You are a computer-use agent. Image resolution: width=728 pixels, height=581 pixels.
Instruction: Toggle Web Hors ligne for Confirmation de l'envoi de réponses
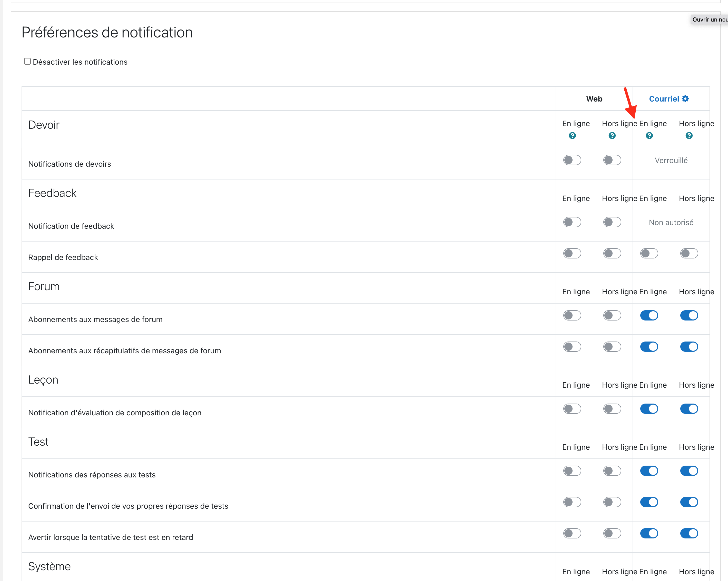[x=612, y=502]
